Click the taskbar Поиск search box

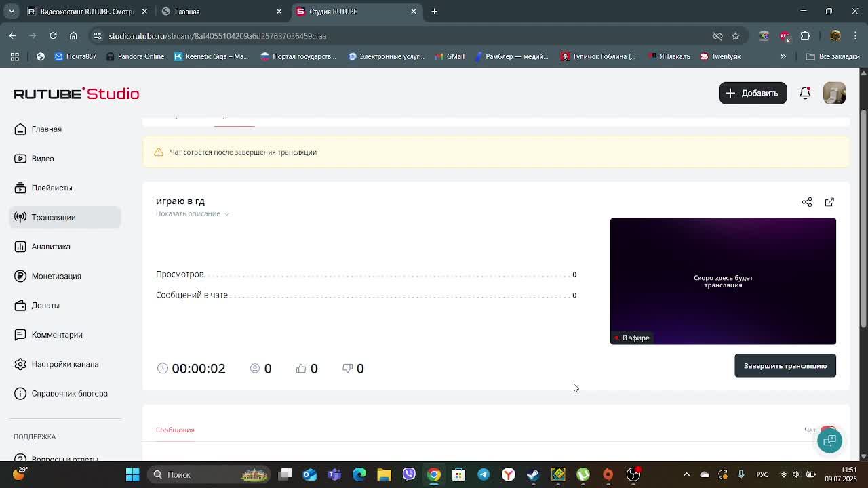[x=210, y=474]
